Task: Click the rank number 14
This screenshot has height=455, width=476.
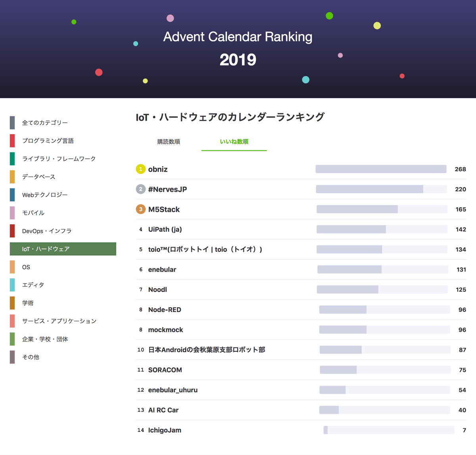Action: tap(141, 430)
